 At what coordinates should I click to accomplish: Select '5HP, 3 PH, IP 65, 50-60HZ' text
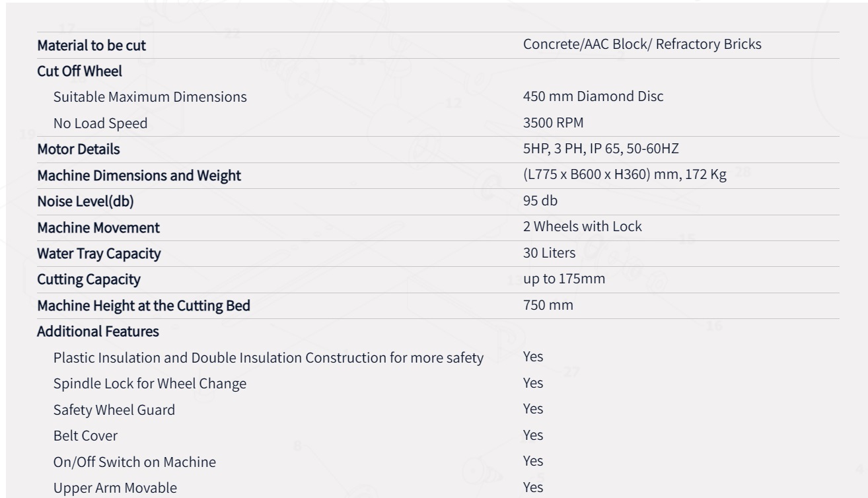tap(600, 149)
